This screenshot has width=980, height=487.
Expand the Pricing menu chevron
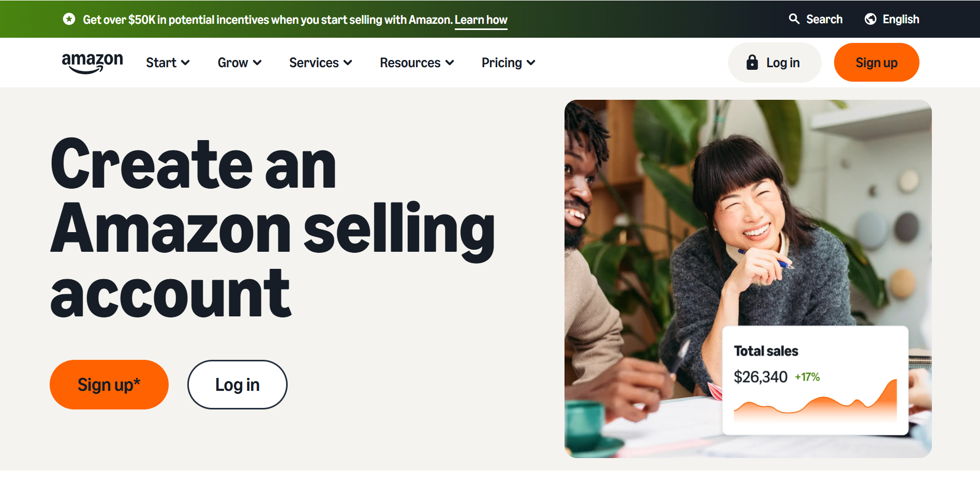[531, 63]
